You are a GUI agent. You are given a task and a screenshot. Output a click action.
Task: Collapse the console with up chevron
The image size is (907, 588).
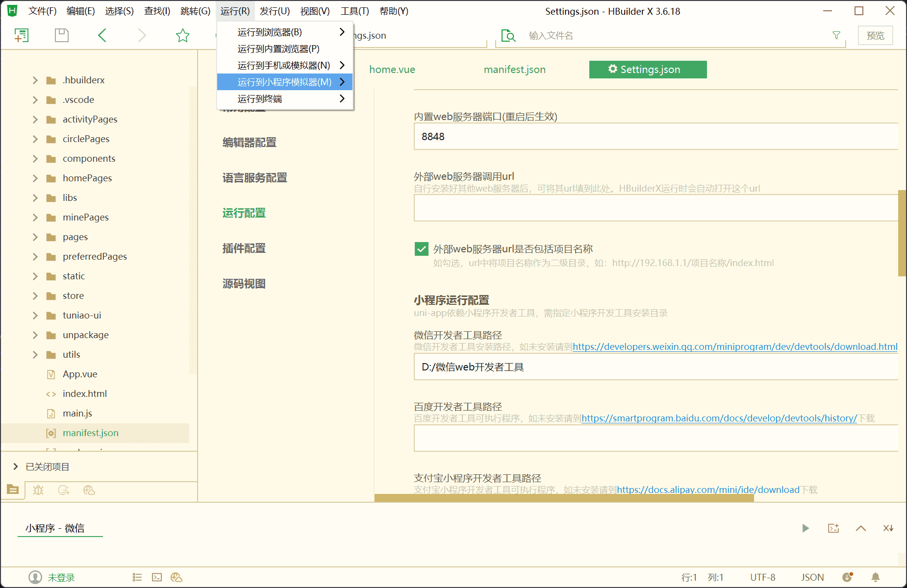(x=861, y=528)
